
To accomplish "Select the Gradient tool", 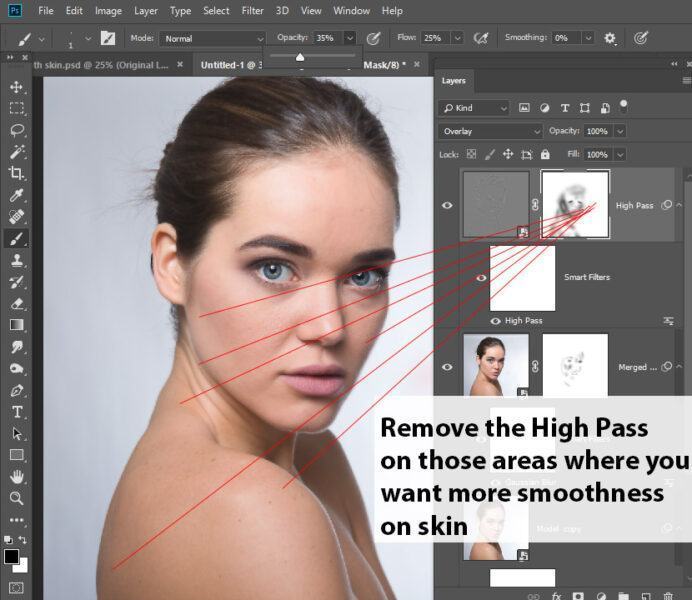I will (x=16, y=325).
